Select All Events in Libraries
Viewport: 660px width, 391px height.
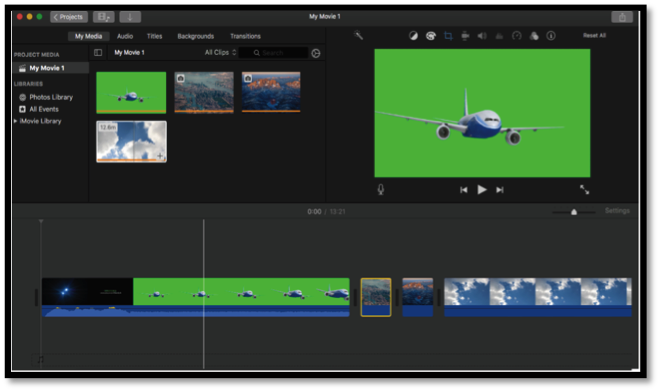point(44,109)
